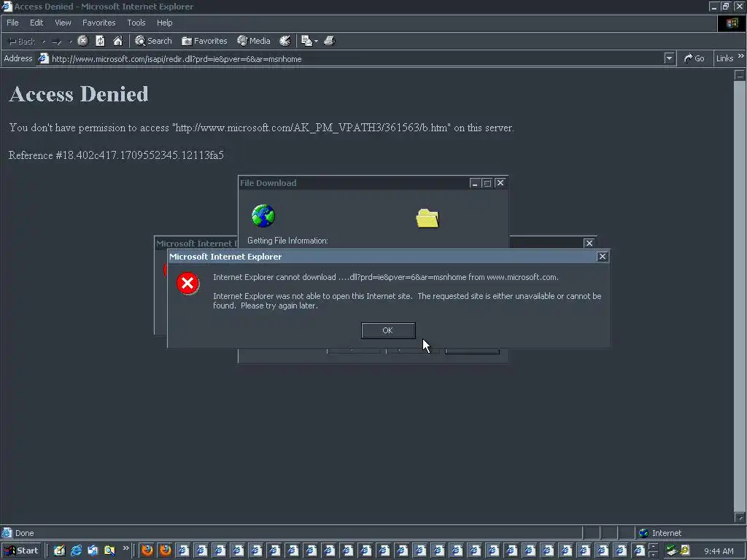Click the Stop loading icon

tap(83, 41)
